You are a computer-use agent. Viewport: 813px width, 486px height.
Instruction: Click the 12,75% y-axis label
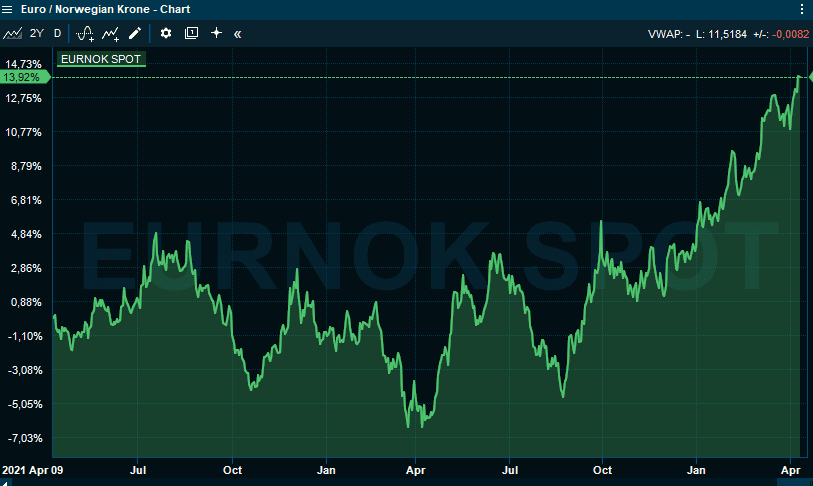pyautogui.click(x=23, y=98)
